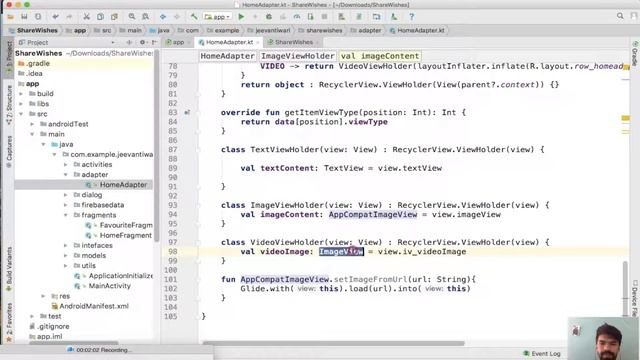This screenshot has height=360, width=640.
Task: Click the Back navigation arrow icon
Action: (163, 17)
